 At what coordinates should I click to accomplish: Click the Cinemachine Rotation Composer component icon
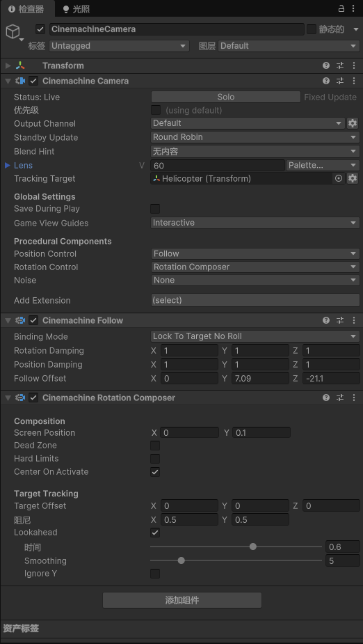point(20,398)
